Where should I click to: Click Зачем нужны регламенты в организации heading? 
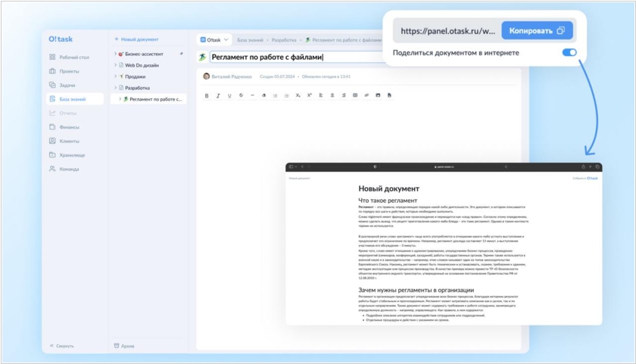[416, 290]
